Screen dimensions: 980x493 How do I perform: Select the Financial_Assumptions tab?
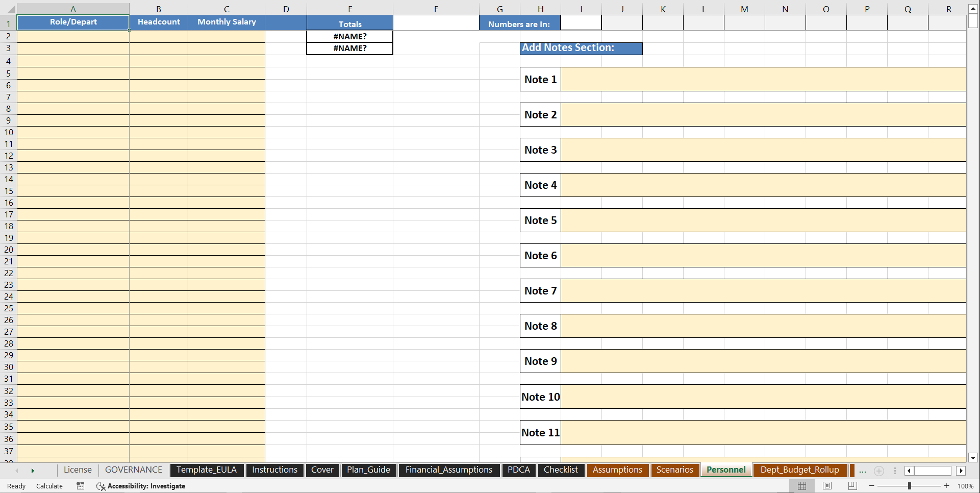448,470
